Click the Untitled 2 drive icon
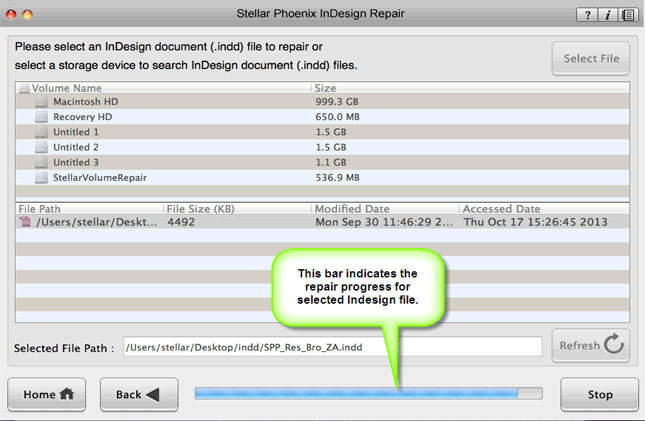 41,147
